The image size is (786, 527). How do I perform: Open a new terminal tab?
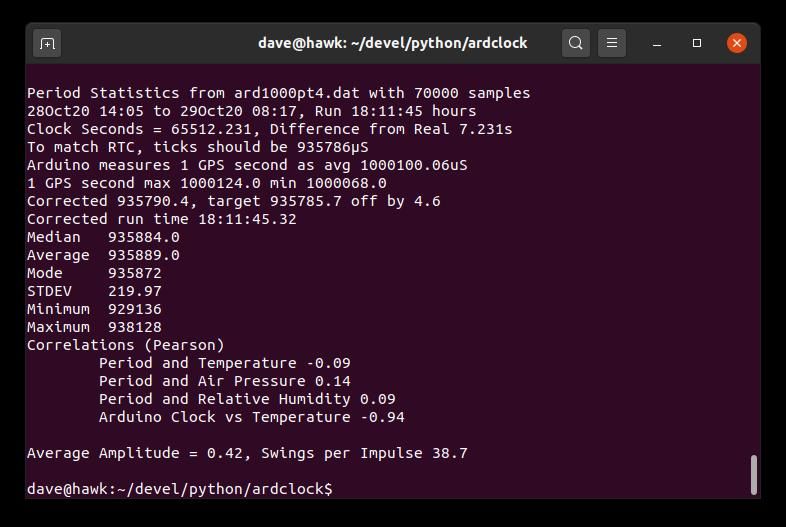[x=47, y=44]
